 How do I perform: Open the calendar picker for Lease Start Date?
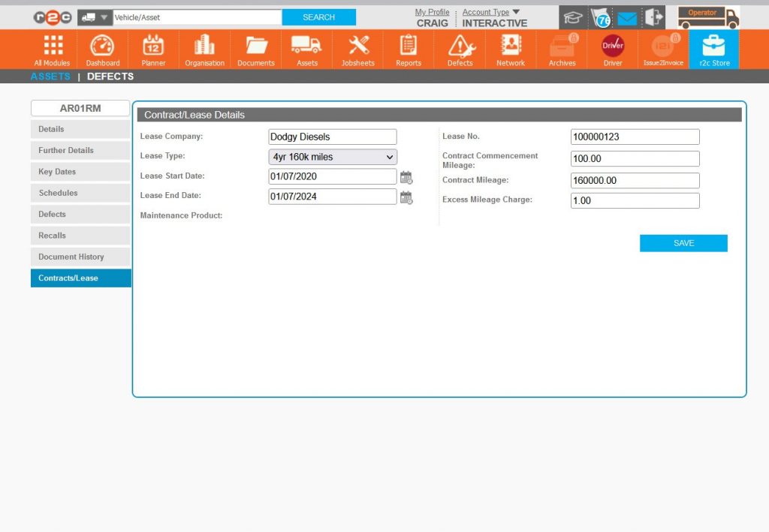[x=406, y=176]
